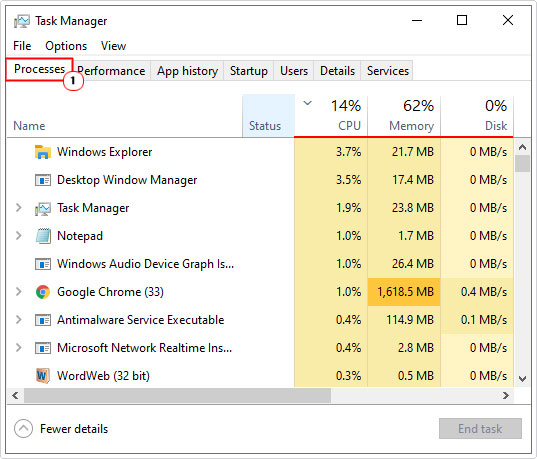Image resolution: width=537 pixels, height=459 pixels.
Task: Sort by the 14% CPU column header
Action: click(331, 116)
